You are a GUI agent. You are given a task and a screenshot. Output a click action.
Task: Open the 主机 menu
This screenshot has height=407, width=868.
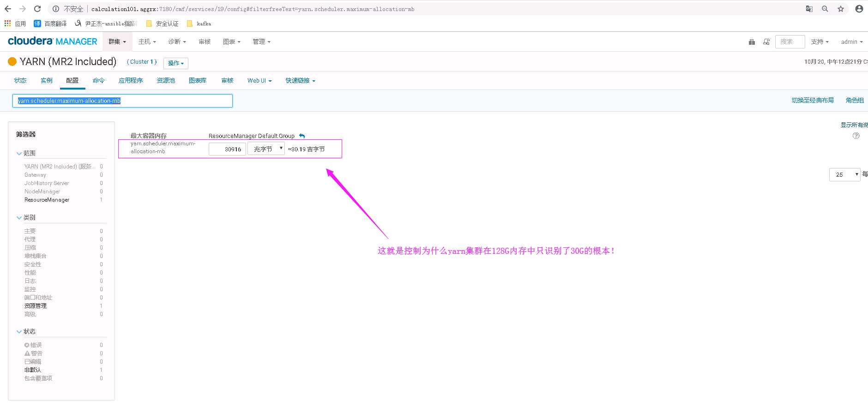(x=147, y=42)
